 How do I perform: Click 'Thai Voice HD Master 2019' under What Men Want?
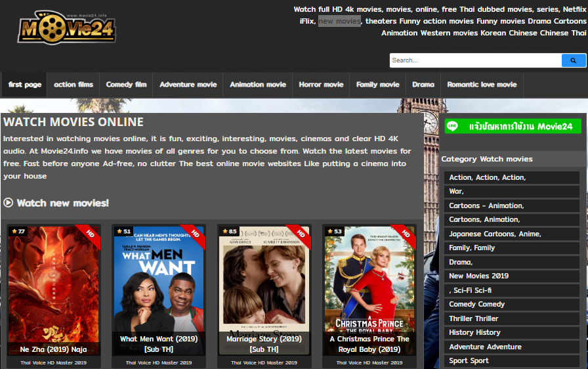click(159, 362)
